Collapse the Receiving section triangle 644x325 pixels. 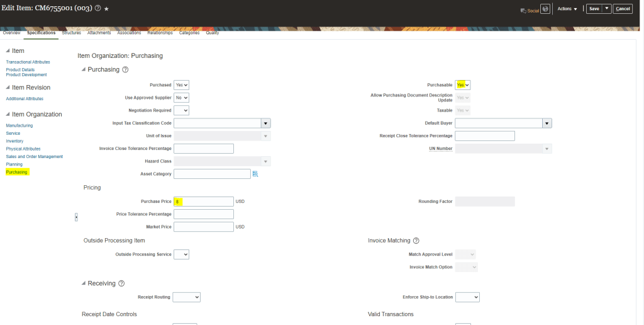(84, 283)
